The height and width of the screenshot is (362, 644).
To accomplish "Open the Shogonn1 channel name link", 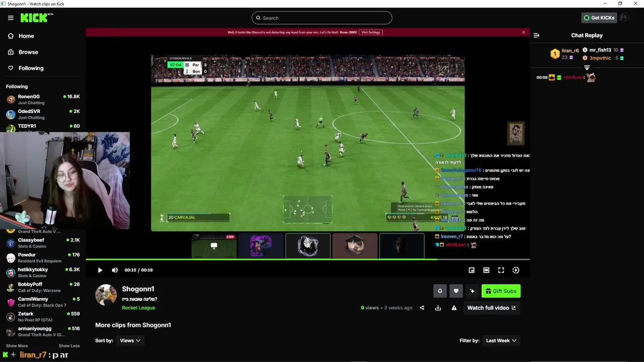I will click(x=138, y=289).
